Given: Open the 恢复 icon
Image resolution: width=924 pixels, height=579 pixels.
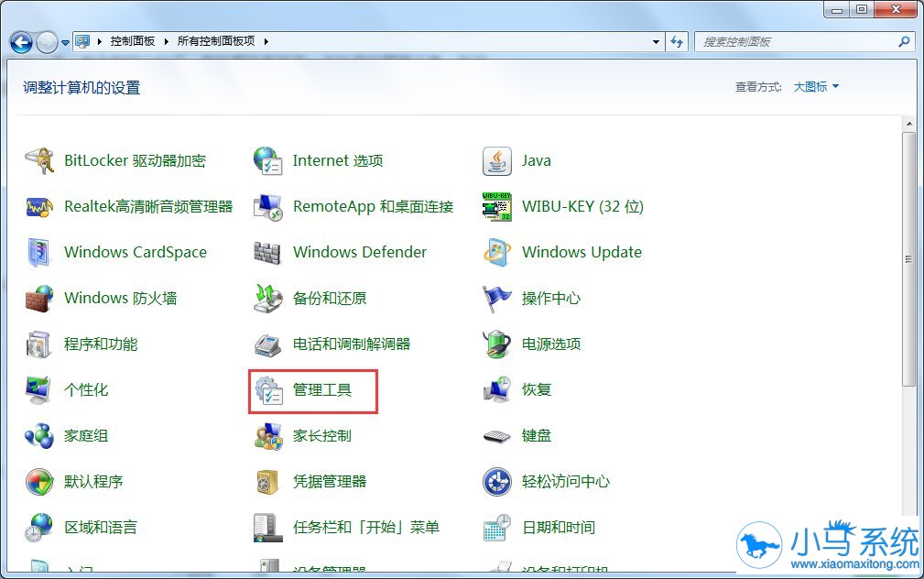Looking at the screenshot, I should coord(496,389).
